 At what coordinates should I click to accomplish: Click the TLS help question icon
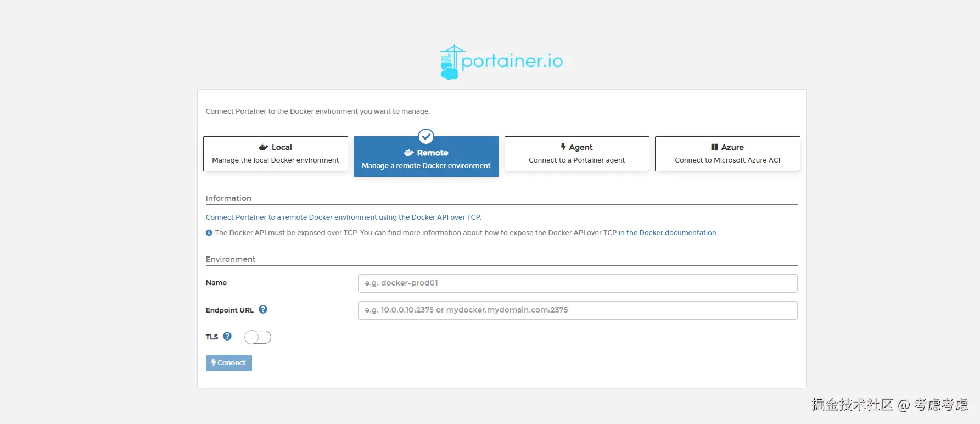227,336
